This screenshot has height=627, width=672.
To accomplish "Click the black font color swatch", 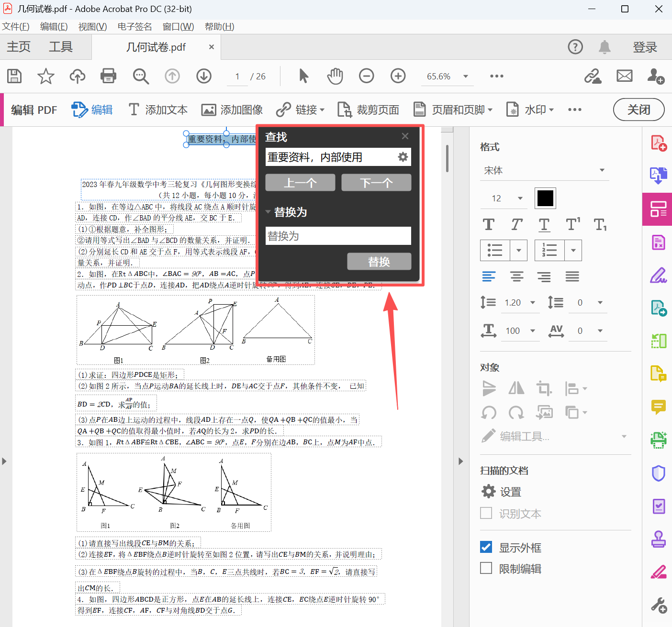I will (545, 198).
